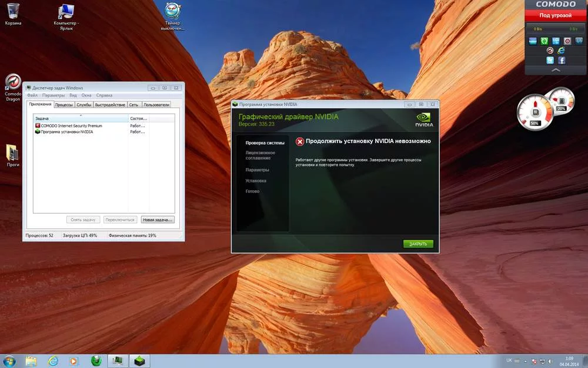Open Windows Explorer from the taskbar

32,362
